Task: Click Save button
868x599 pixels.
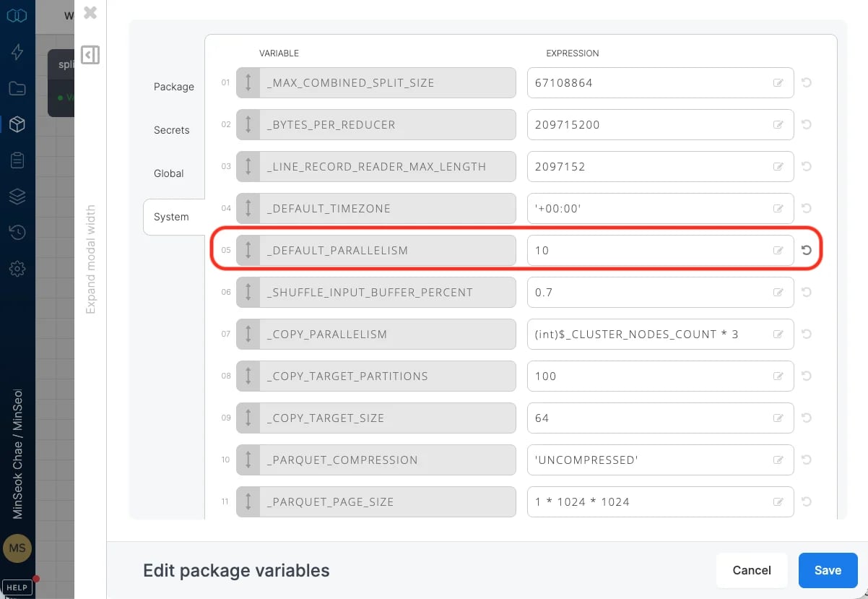Action: click(828, 570)
